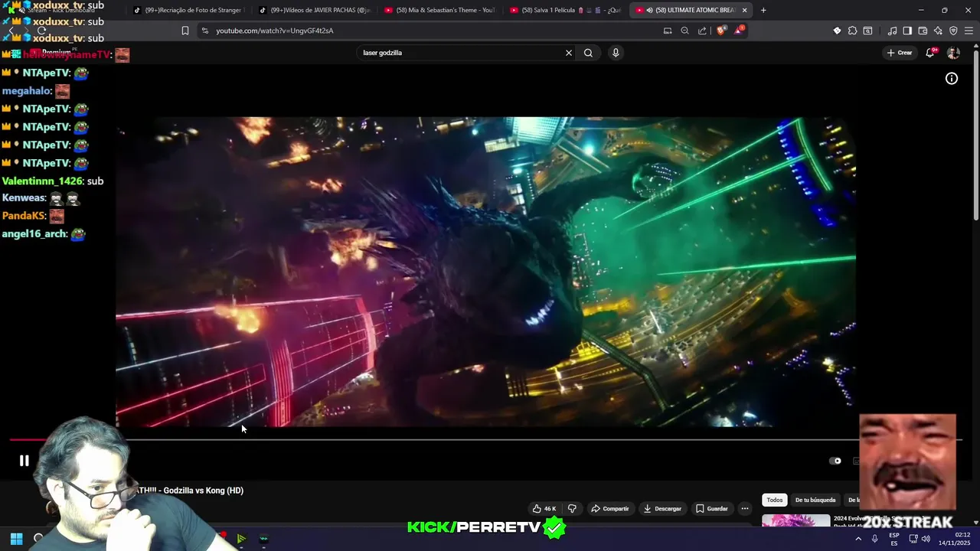
Task: Open Leo AI sparkle icon
Action: coord(938,31)
